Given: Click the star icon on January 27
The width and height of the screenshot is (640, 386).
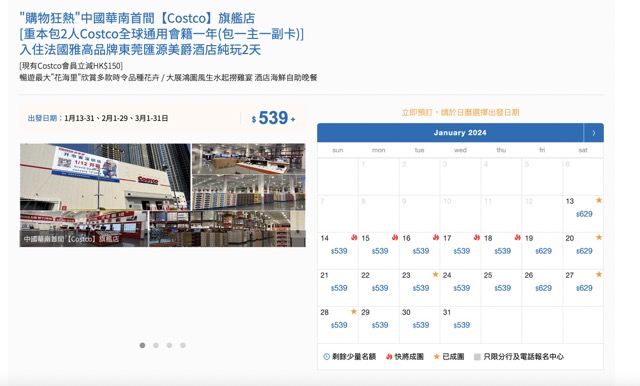Looking at the screenshot, I should (x=599, y=275).
